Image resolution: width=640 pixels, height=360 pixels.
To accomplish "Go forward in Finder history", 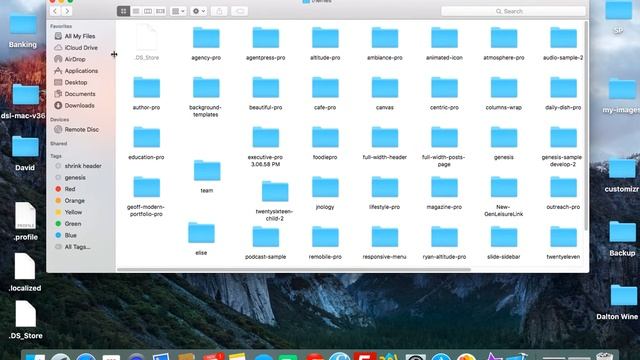I will pos(67,11).
